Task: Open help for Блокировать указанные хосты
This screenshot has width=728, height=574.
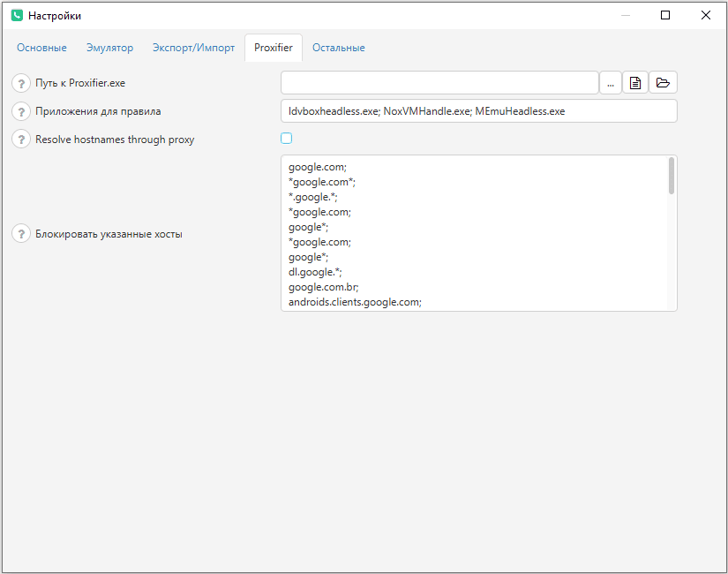Action: coord(21,234)
